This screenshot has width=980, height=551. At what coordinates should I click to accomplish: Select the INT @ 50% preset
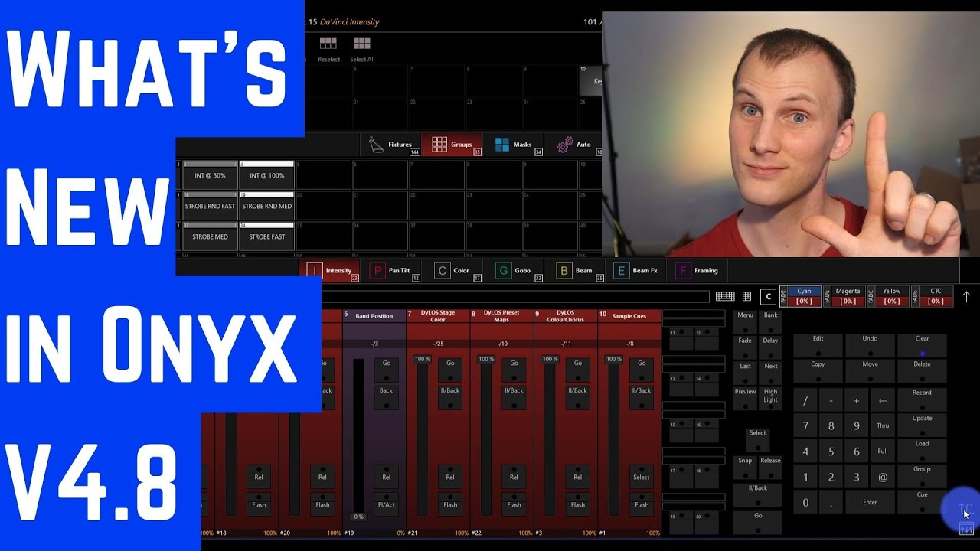click(x=210, y=175)
